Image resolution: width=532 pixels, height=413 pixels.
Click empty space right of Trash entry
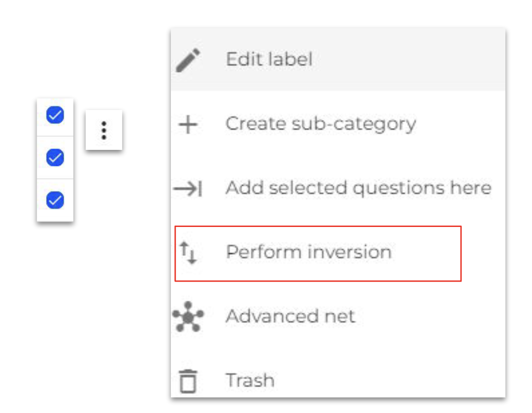click(x=390, y=381)
